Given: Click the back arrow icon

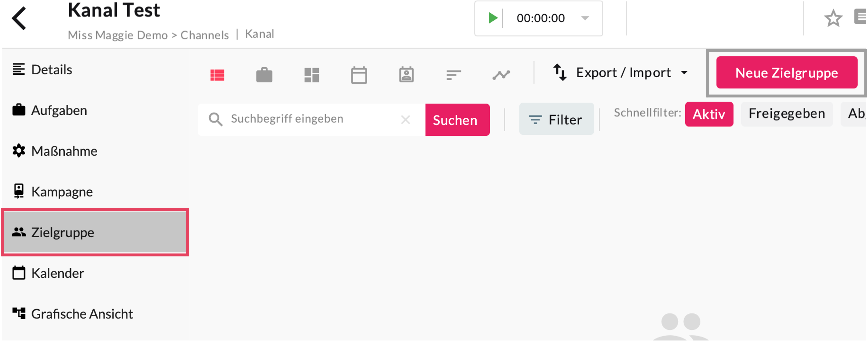Looking at the screenshot, I should click(x=19, y=18).
